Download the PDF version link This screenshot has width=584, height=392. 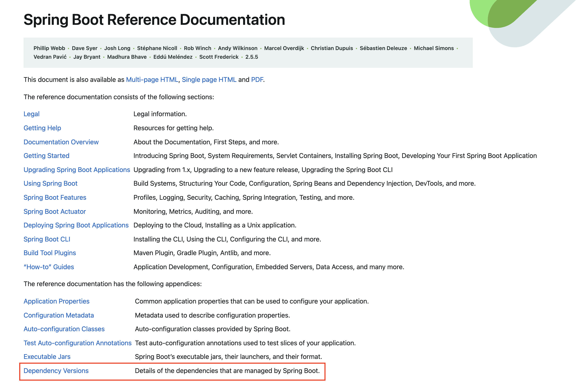[x=257, y=80]
